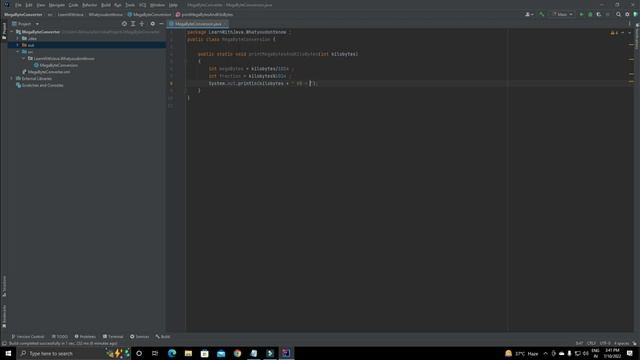The image size is (640, 360).
Task: Open the Build menu
Action: (106, 5)
